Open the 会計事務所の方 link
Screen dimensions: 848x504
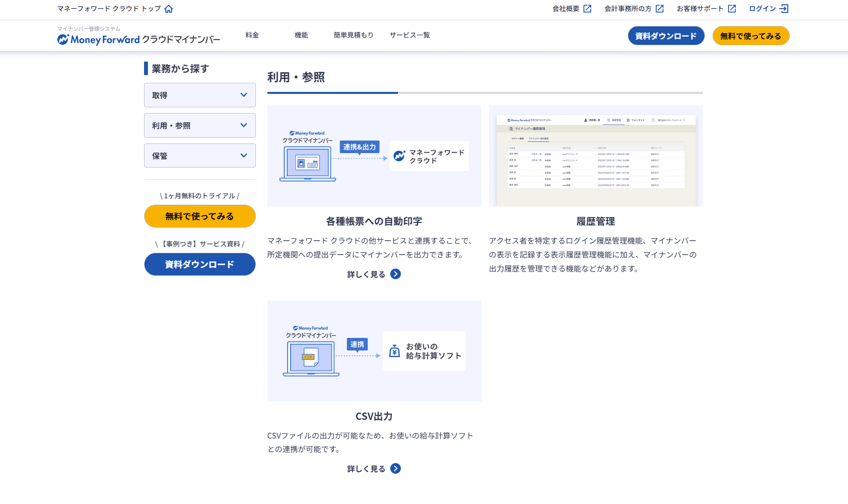628,9
